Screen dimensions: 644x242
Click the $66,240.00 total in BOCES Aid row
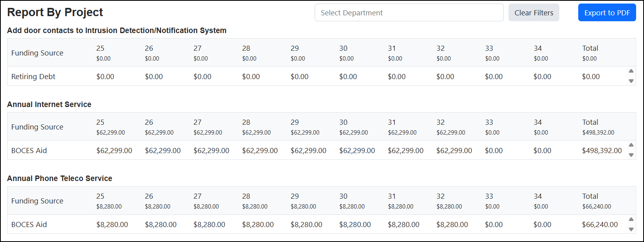[x=600, y=224]
